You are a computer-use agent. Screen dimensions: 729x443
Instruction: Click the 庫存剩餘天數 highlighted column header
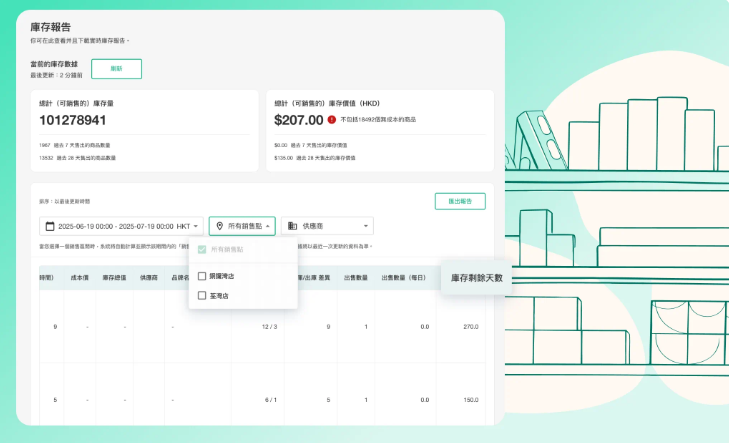coord(477,278)
